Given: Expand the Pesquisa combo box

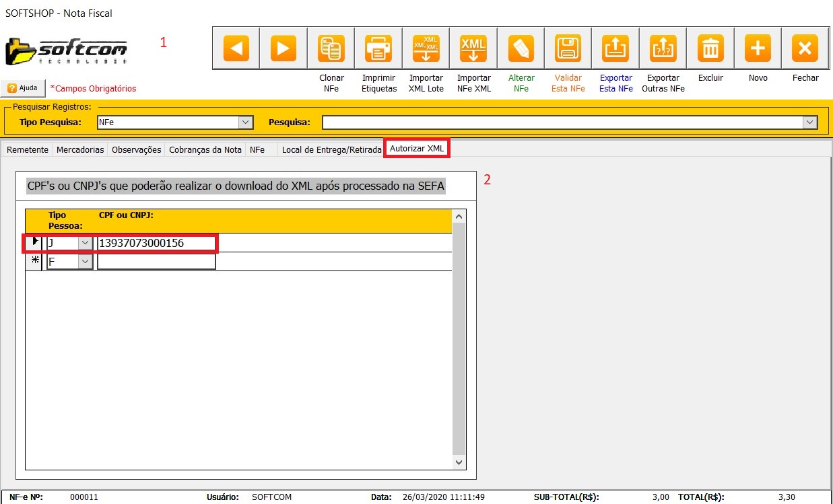Looking at the screenshot, I should (x=810, y=122).
